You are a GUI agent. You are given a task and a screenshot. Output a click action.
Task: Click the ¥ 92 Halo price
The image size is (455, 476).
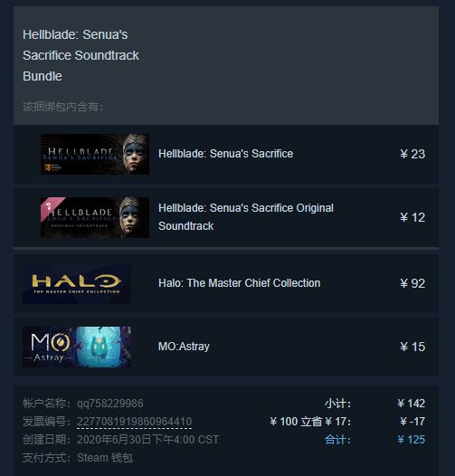coord(412,283)
